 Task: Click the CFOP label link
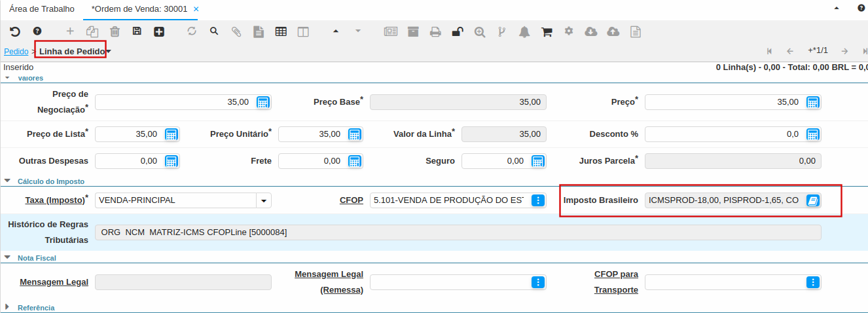[352, 200]
